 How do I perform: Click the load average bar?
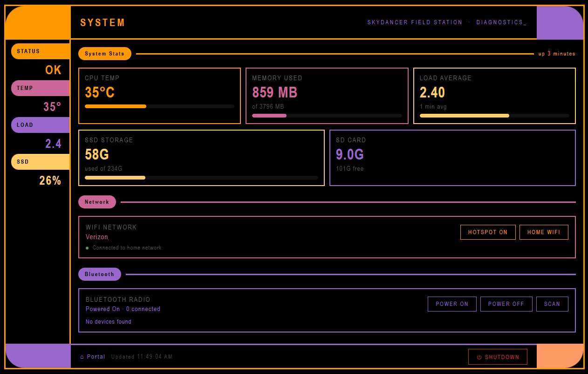[494, 116]
